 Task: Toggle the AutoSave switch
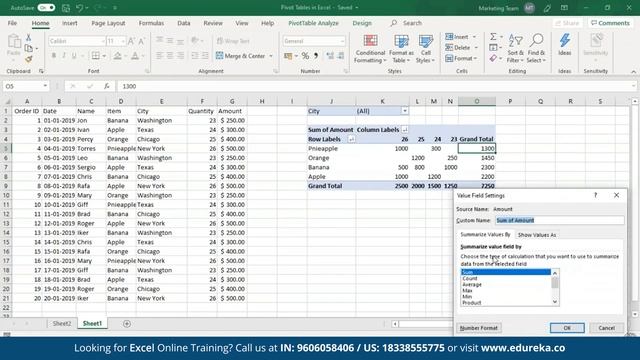(x=46, y=7)
